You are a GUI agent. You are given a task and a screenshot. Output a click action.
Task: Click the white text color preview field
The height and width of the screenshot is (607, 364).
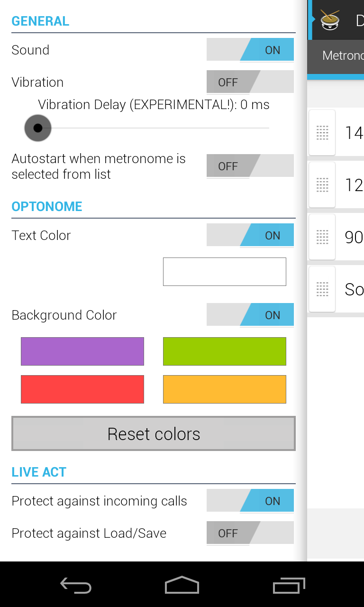(224, 271)
